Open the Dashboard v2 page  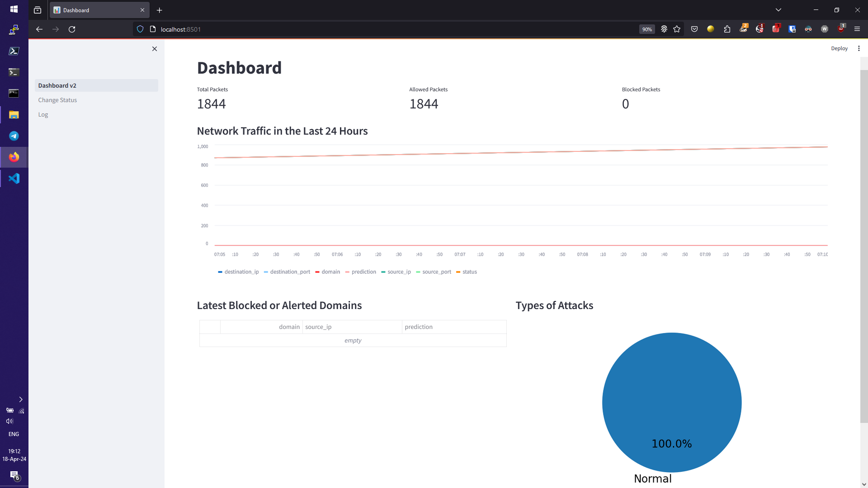[96, 85]
